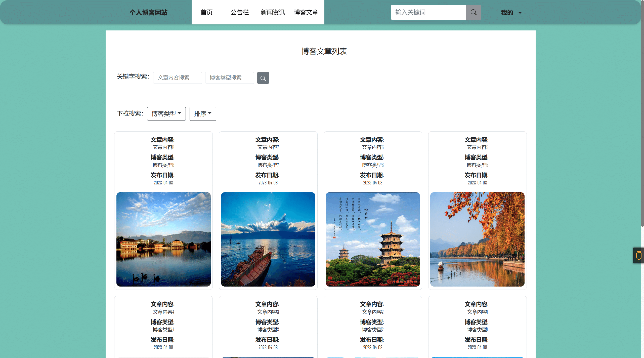The width and height of the screenshot is (644, 358).
Task: Click the text 文章内容2
Action: (x=373, y=312)
